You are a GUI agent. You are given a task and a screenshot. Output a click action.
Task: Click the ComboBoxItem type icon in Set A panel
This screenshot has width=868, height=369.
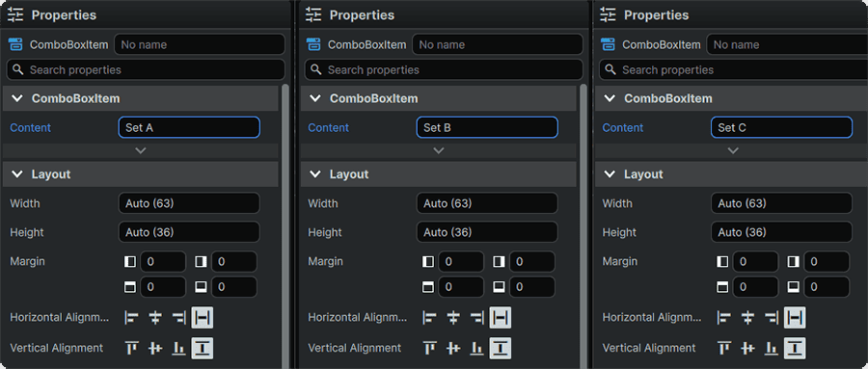coord(16,45)
